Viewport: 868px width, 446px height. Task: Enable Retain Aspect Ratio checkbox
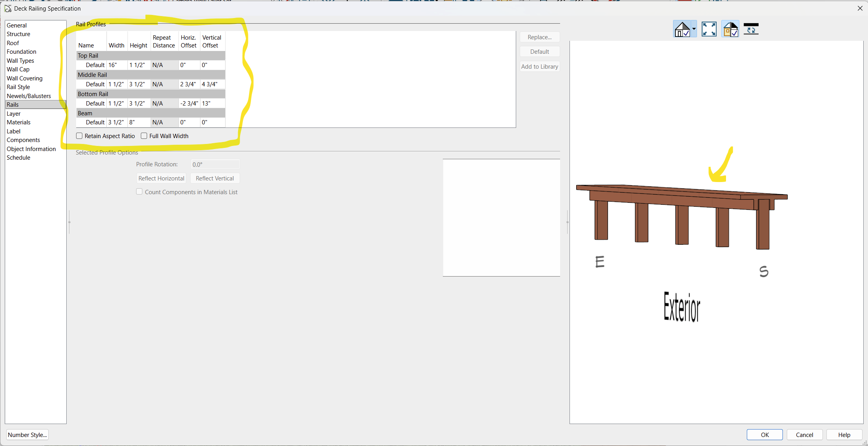tap(80, 136)
